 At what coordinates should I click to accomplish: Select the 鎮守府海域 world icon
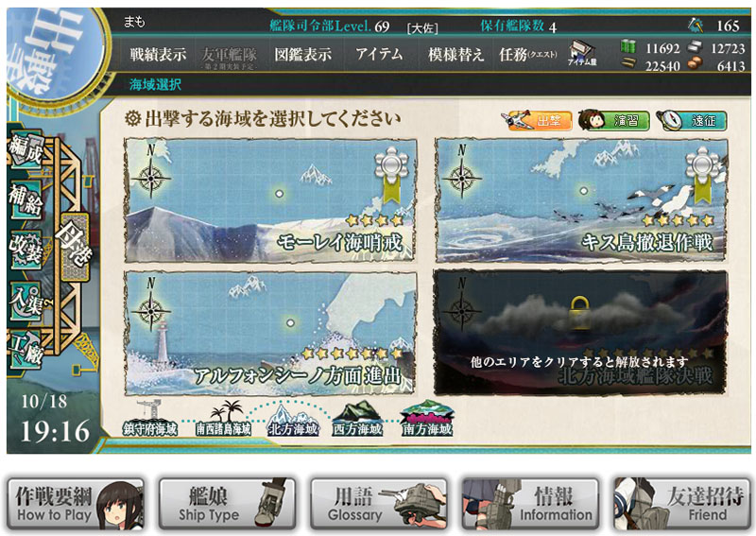pos(150,418)
